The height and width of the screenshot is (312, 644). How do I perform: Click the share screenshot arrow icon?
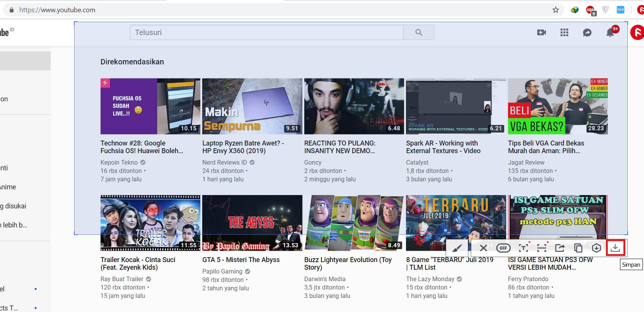point(559,248)
